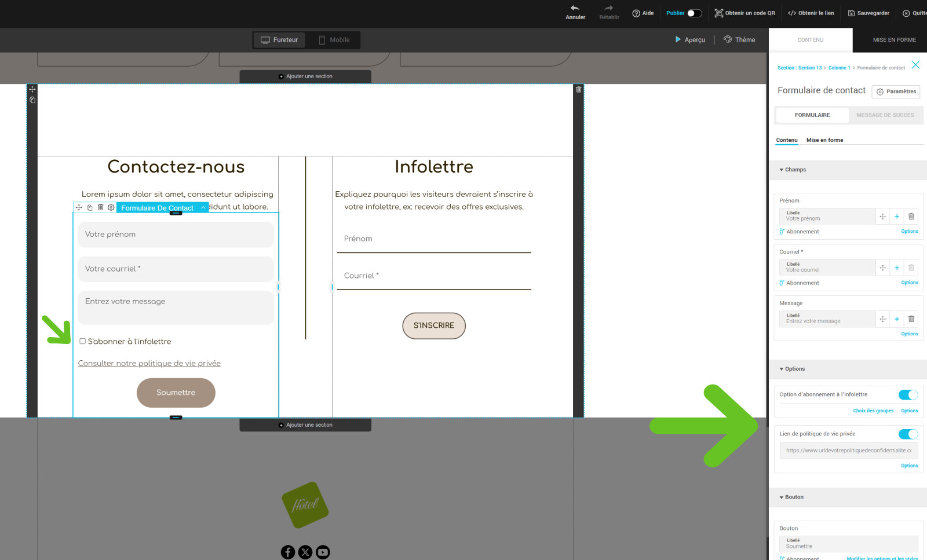Viewport: 927px width, 560px height.
Task: Click the privacy policy URL input field
Action: click(x=848, y=451)
